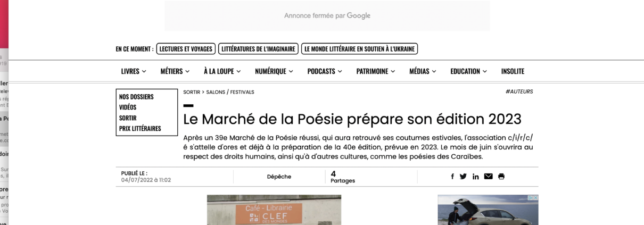Expand the Patrimoine navigation menu
This screenshot has height=225, width=644.
click(x=375, y=71)
